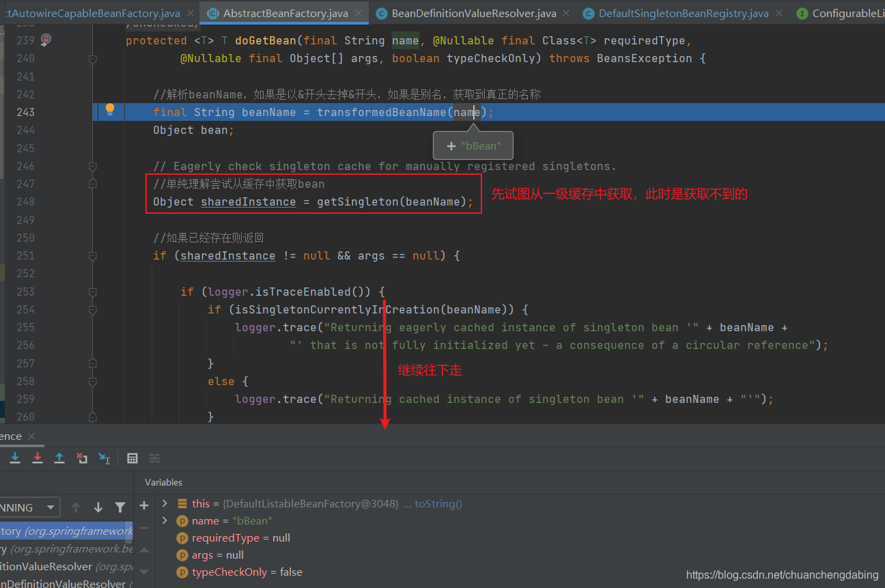Image resolution: width=885 pixels, height=588 pixels.
Task: Open the Evaluate Expression calculator icon
Action: click(x=132, y=458)
